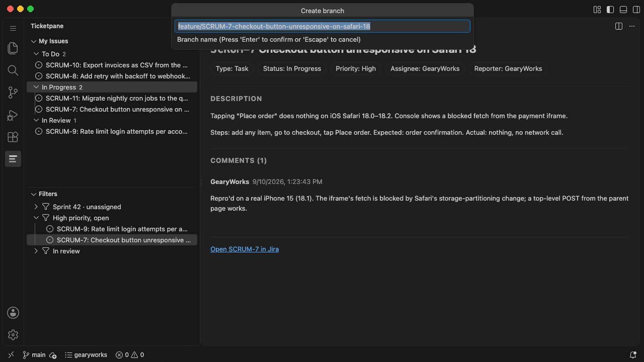
Task: Open the remote window indicator
Action: [x=11, y=354]
